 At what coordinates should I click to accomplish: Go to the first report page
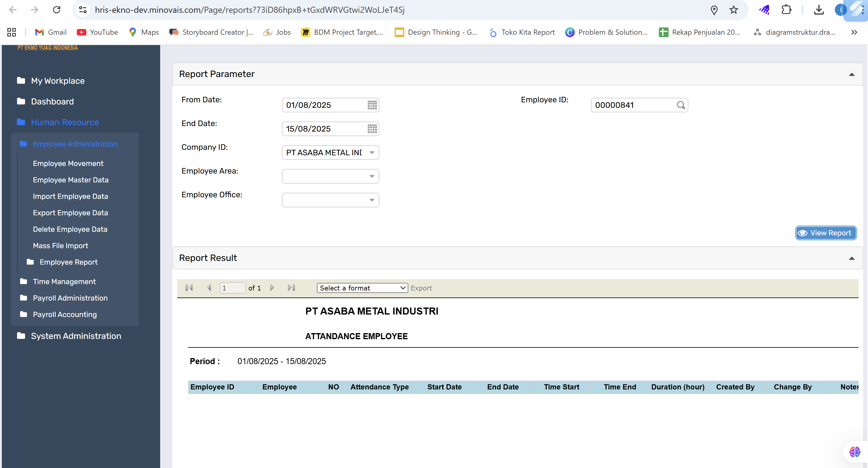pos(189,288)
